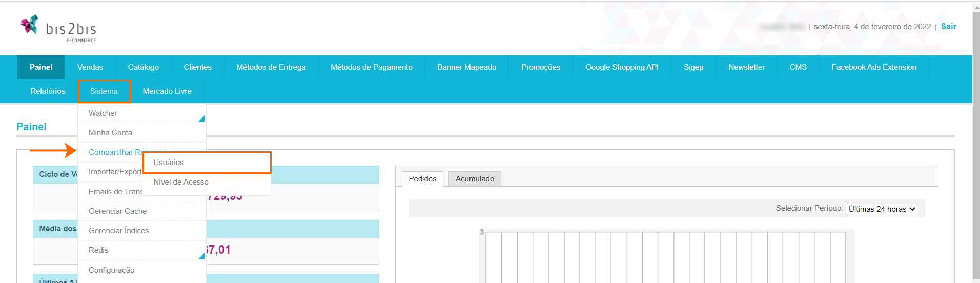Image resolution: width=980 pixels, height=283 pixels.
Task: Open Gerenciar Índices option
Action: 118,231
